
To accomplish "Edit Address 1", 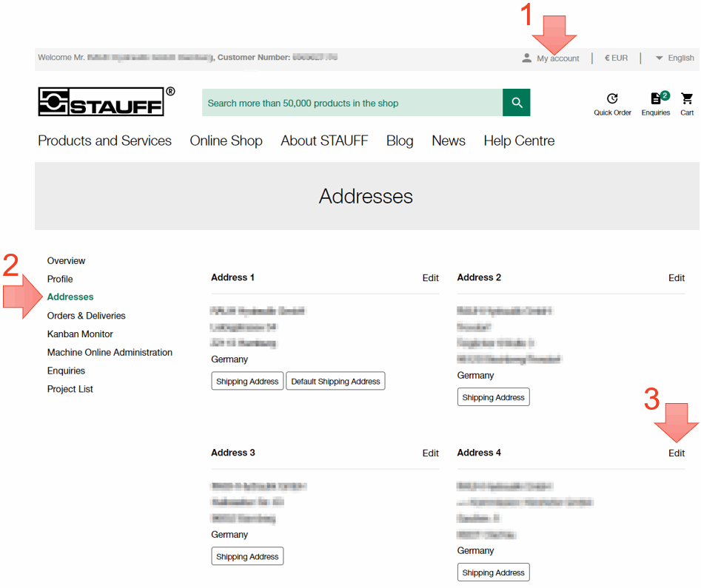I will tap(431, 278).
